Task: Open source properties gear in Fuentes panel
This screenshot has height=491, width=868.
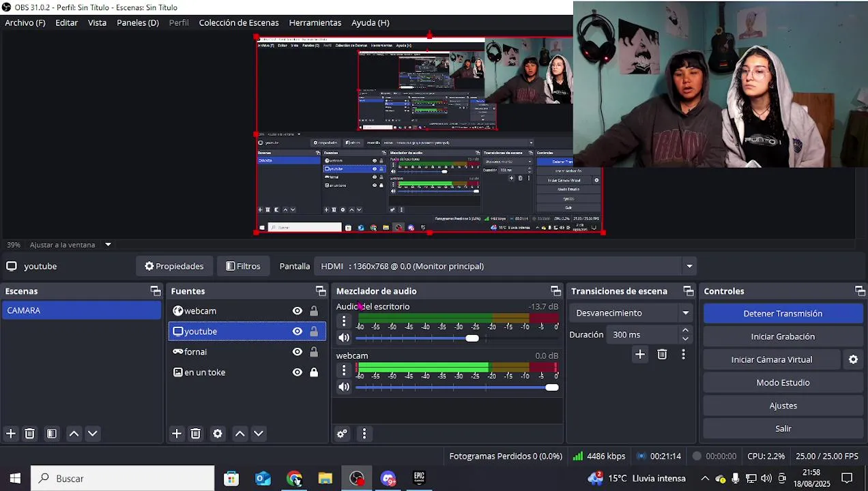Action: [218, 434]
